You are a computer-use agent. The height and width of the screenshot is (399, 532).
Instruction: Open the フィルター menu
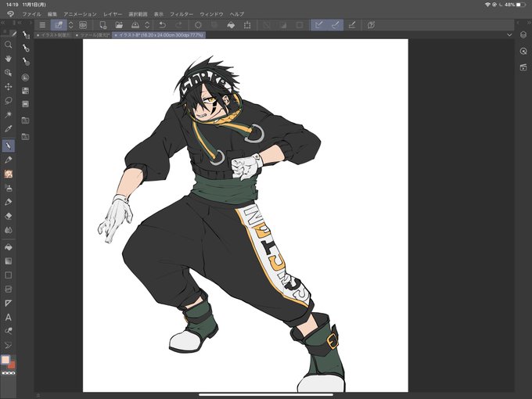(182, 14)
